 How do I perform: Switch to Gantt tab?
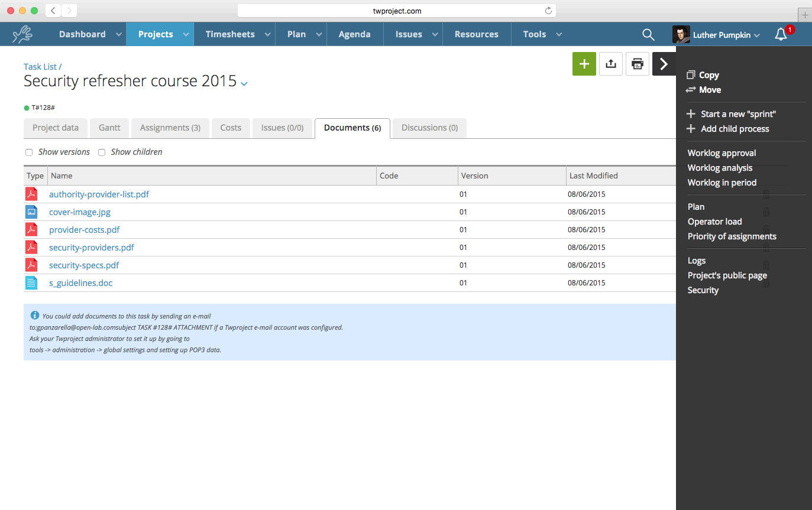(109, 128)
